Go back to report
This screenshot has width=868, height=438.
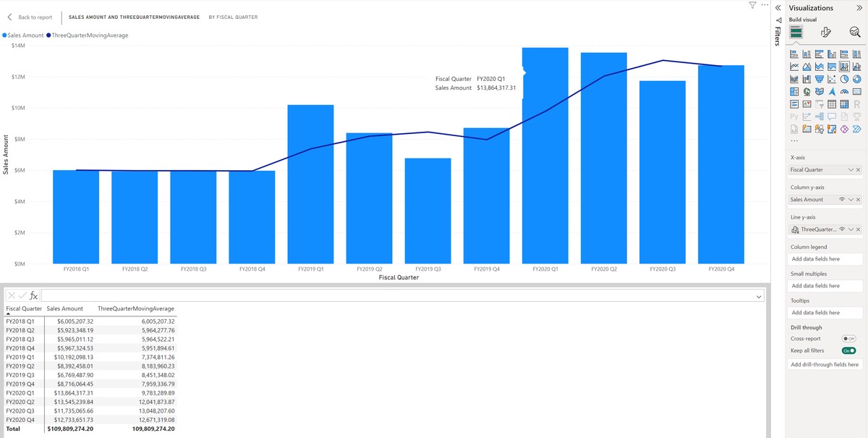coord(30,17)
